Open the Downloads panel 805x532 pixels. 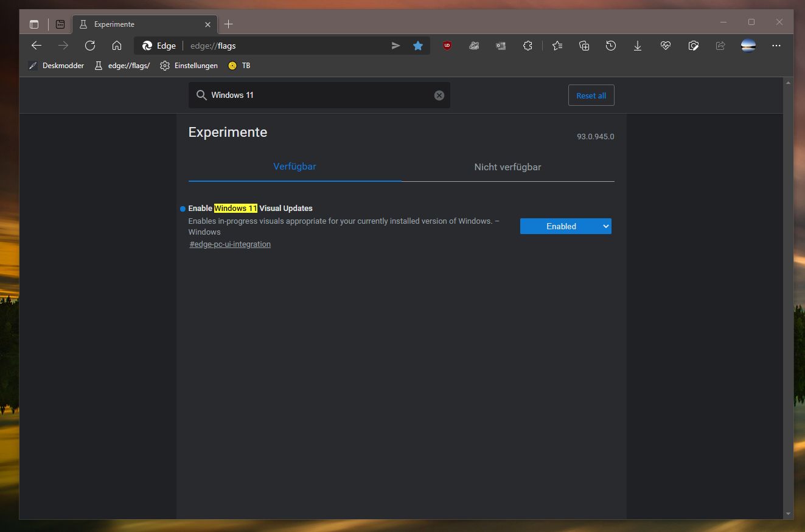[638, 46]
